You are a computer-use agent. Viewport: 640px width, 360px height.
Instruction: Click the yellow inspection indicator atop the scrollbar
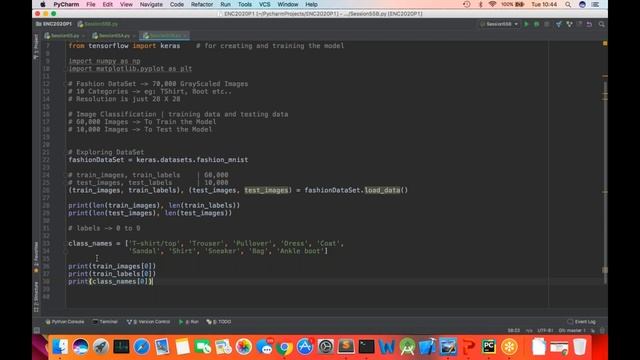pyautogui.click(x=605, y=43)
